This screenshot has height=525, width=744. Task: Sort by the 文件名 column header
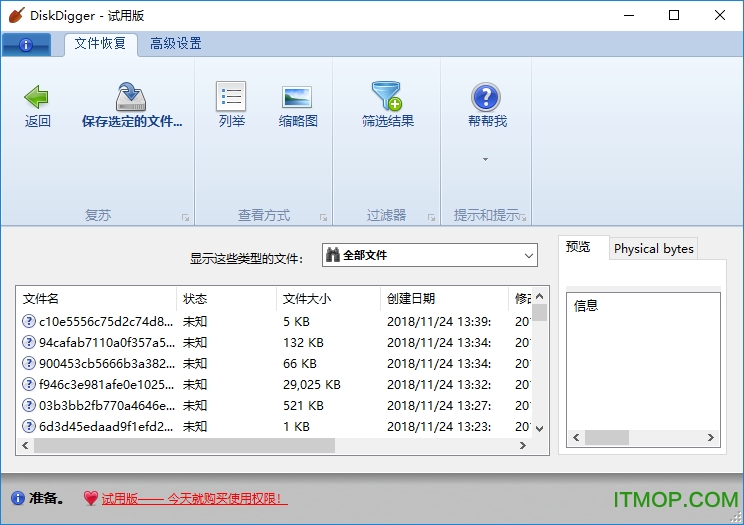(96, 299)
